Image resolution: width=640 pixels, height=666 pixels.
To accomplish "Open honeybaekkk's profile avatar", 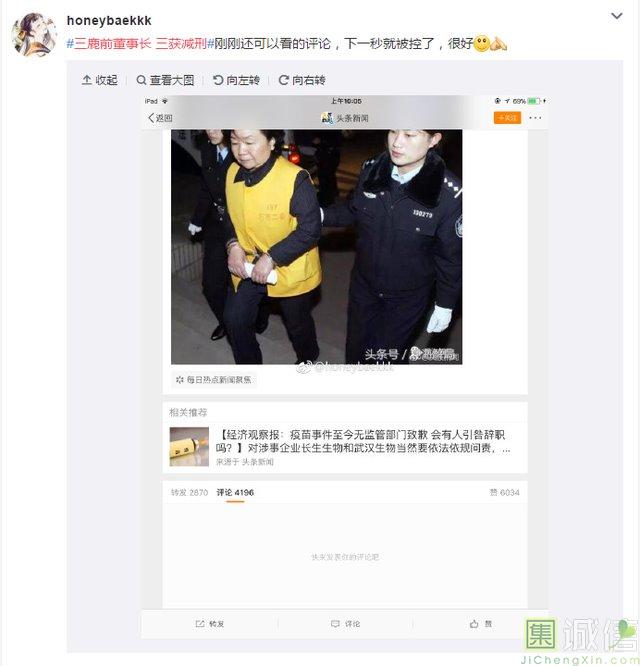I will point(34,35).
